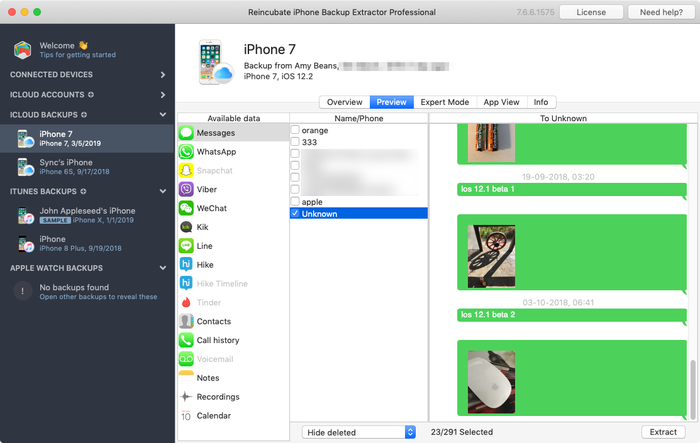Select the Voicemail icon
The height and width of the screenshot is (443, 700).
(x=186, y=359)
